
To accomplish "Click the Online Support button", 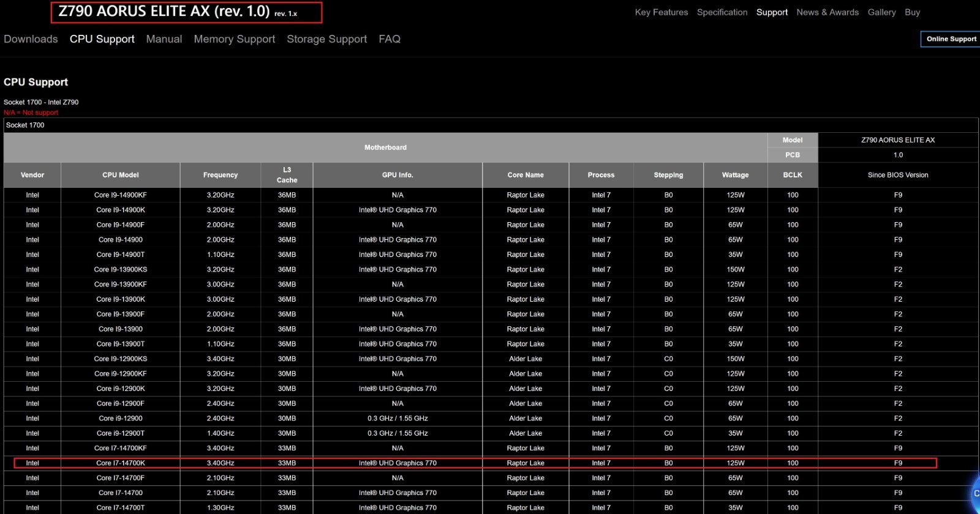I will pyautogui.click(x=951, y=39).
